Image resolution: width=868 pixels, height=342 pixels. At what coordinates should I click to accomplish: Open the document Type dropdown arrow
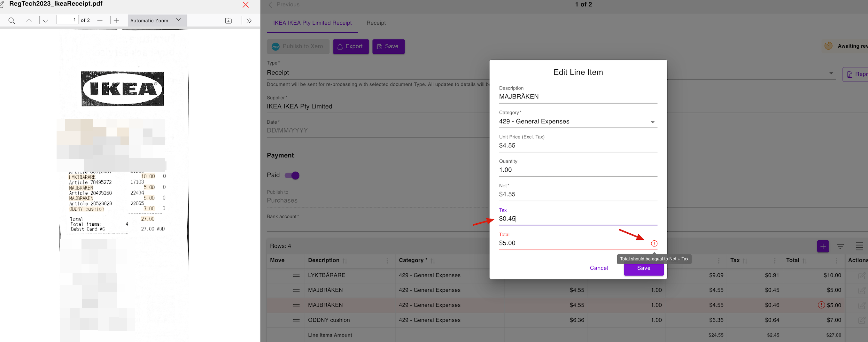(x=831, y=73)
